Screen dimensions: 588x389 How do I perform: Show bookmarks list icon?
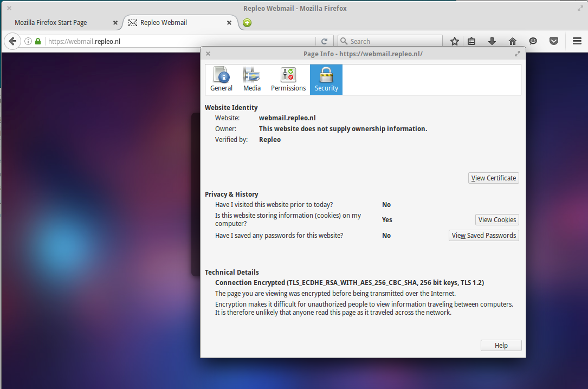[x=471, y=41]
